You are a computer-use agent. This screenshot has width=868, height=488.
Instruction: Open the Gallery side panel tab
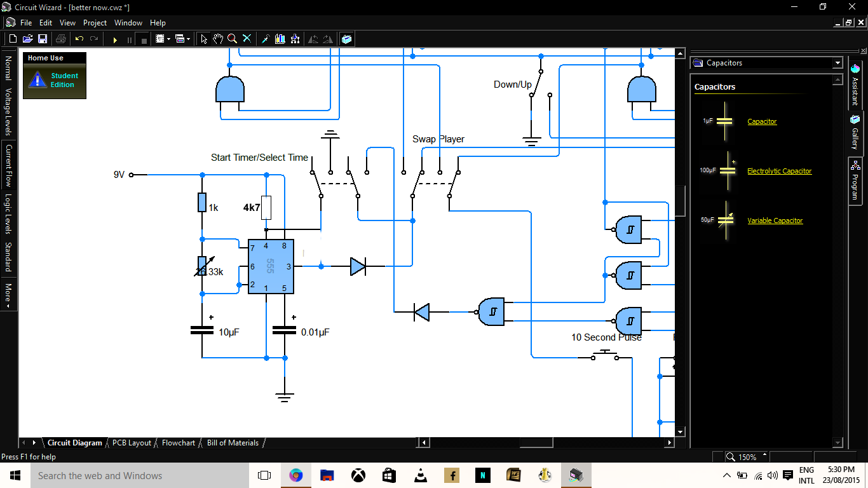855,133
